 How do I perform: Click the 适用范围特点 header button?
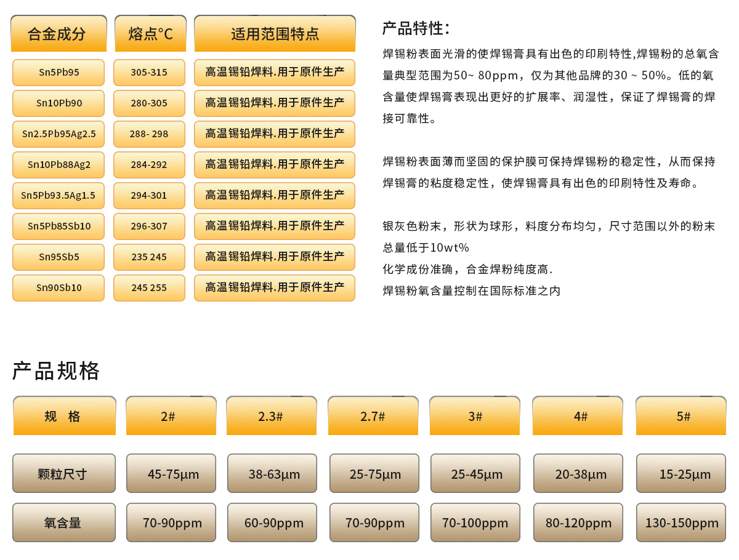click(275, 32)
